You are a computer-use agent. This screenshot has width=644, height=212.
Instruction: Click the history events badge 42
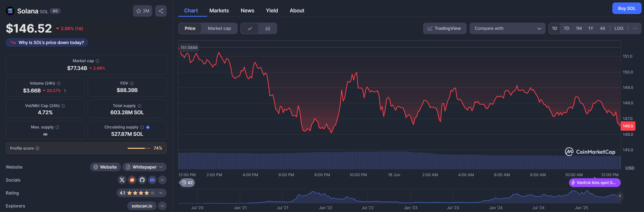coord(187,183)
